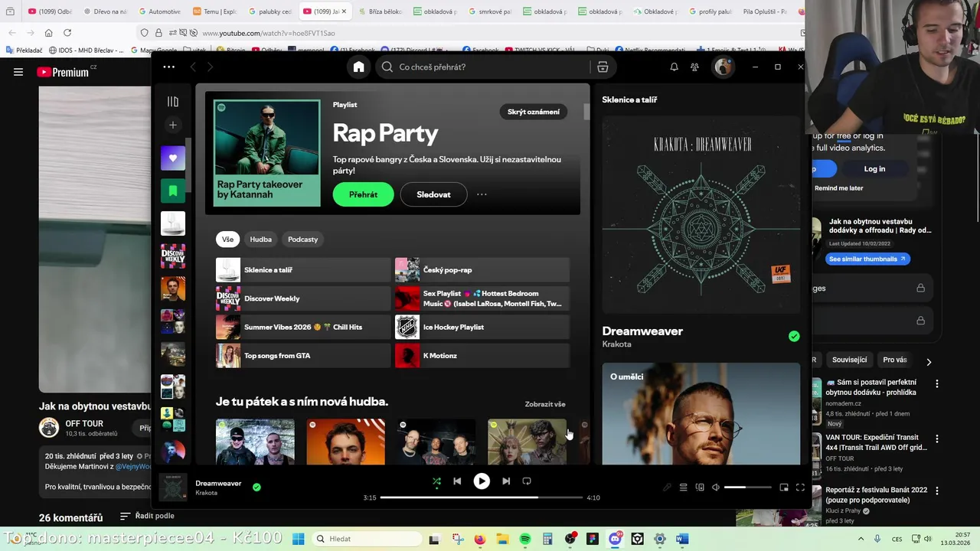The image size is (980, 551).
Task: Open the YouTube hamburger menu
Action: click(18, 72)
